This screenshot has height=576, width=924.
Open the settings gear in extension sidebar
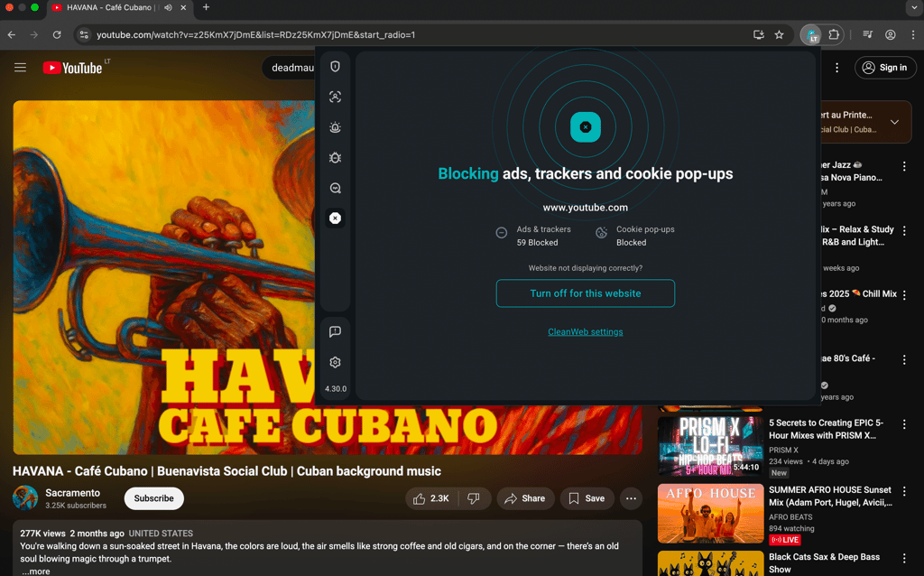tap(335, 362)
